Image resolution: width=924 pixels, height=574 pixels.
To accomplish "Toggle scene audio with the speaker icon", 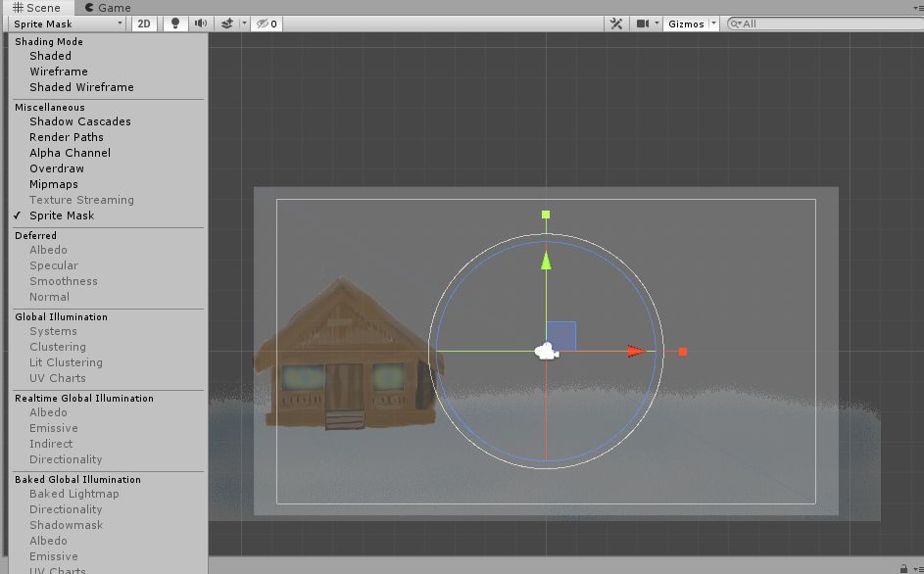I will click(201, 24).
